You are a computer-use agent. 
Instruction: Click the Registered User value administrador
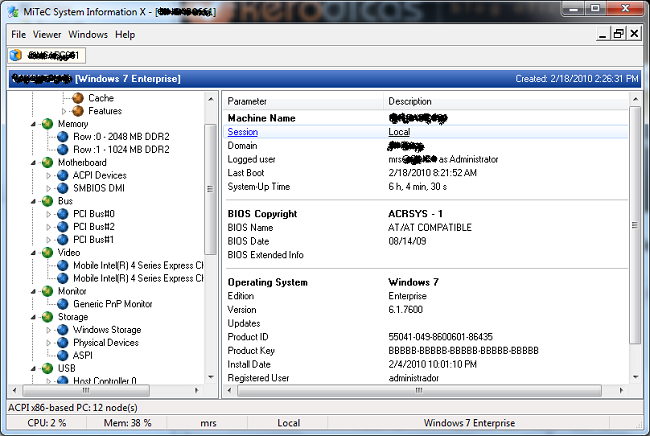(x=413, y=378)
